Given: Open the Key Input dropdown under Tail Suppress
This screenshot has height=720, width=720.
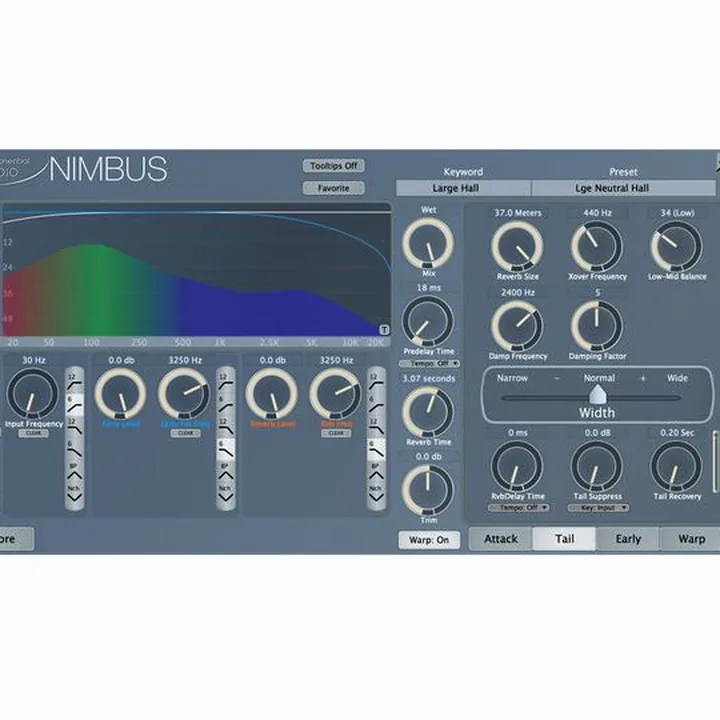Looking at the screenshot, I should pyautogui.click(x=598, y=508).
